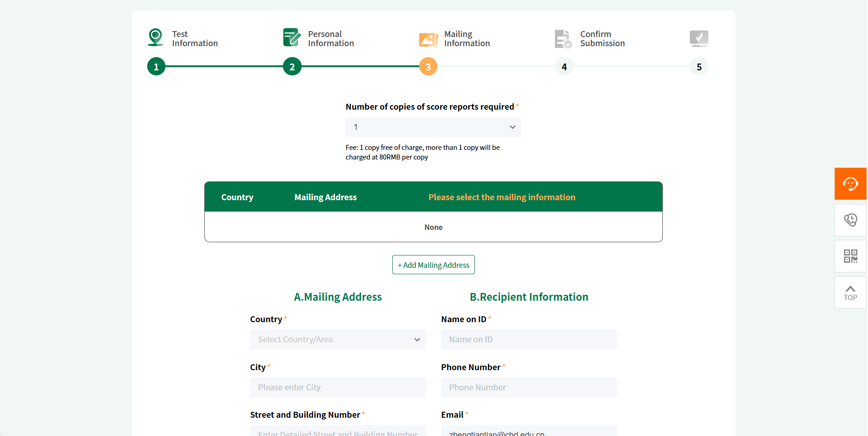
Task: Click the Personal Information notepad icon
Action: (x=292, y=37)
